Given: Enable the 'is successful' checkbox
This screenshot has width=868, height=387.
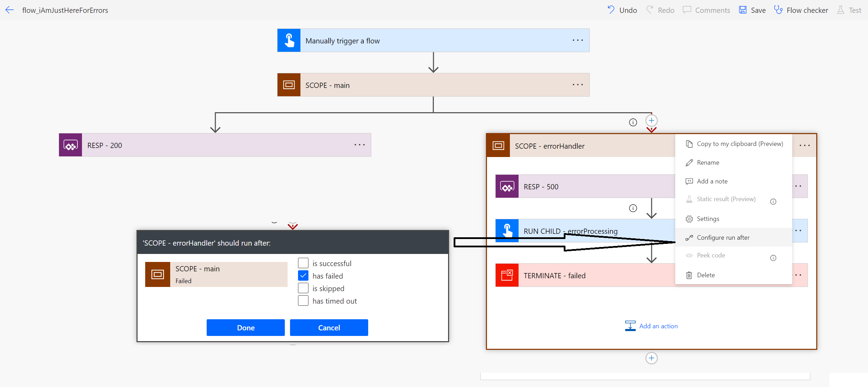Looking at the screenshot, I should pos(303,263).
